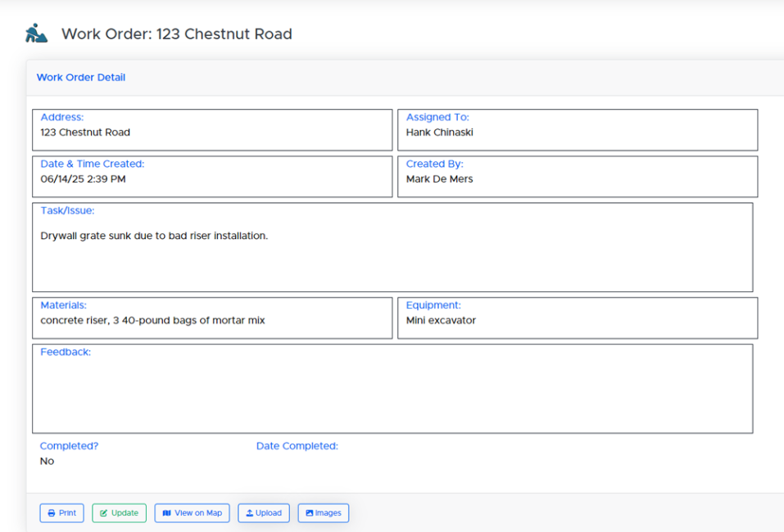Click the Date Completed label
The image size is (784, 532).
click(x=297, y=446)
